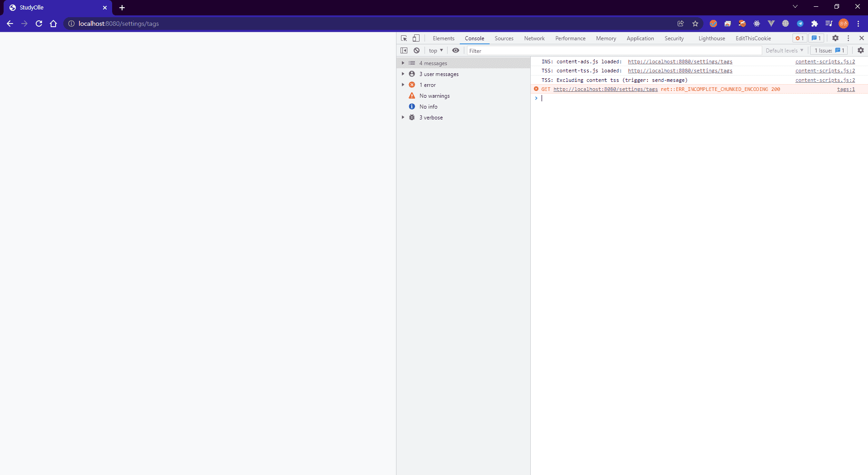Open the grey globe extension icon
Viewport: 868px width, 475px height.
pos(786,24)
